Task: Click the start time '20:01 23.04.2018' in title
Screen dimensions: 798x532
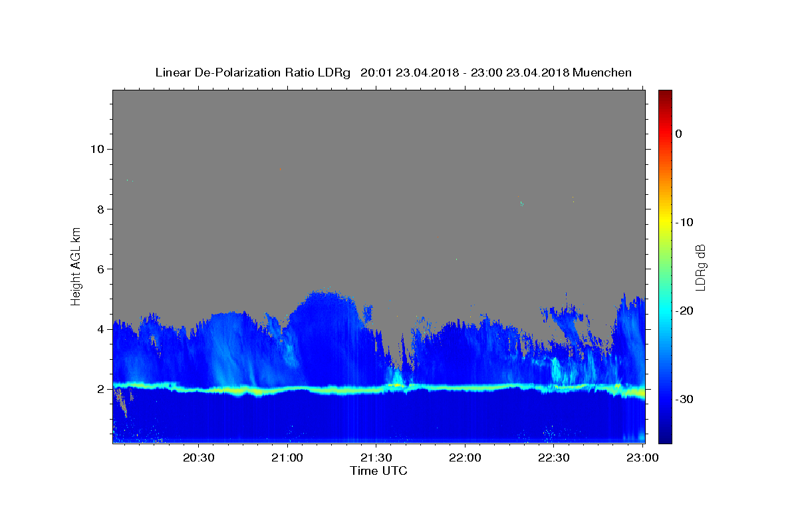Action: [x=409, y=72]
